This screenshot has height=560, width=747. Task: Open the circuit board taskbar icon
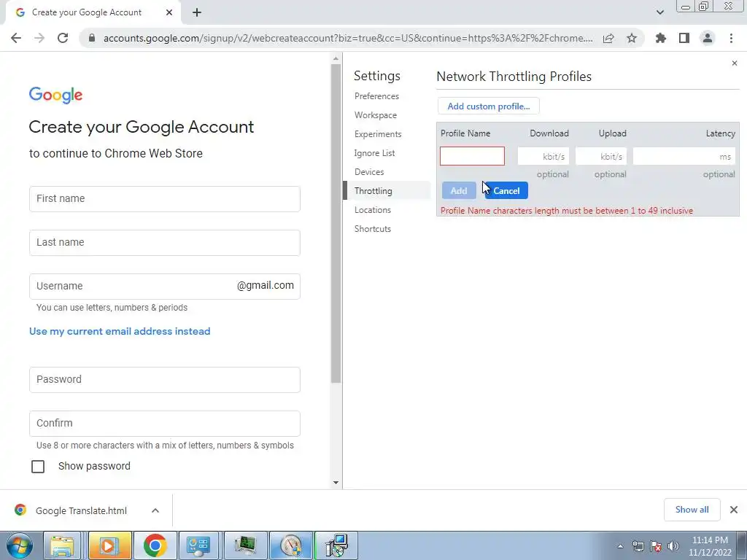click(245, 545)
